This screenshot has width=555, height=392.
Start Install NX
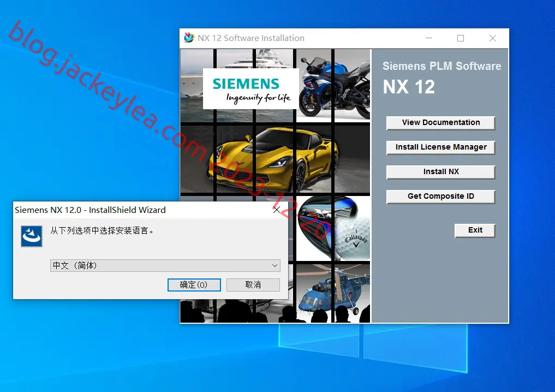pos(441,172)
